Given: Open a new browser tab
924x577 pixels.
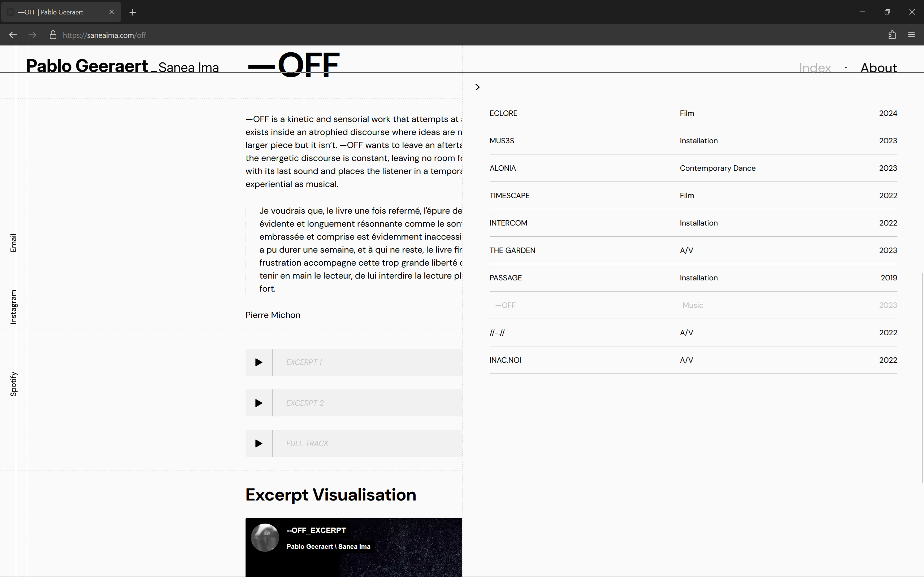Looking at the screenshot, I should click(x=133, y=12).
